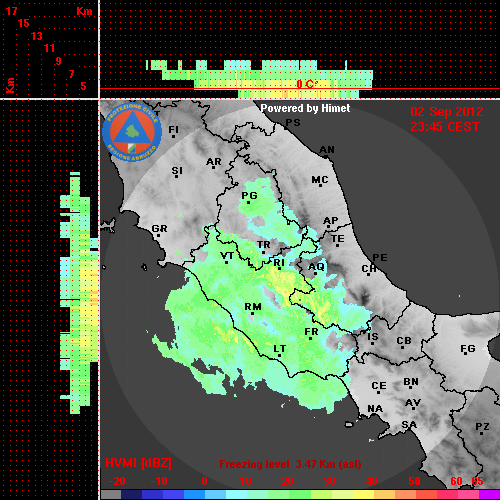
Task: Click the magenta 65 dBZ color swatch
Action: click(489, 495)
